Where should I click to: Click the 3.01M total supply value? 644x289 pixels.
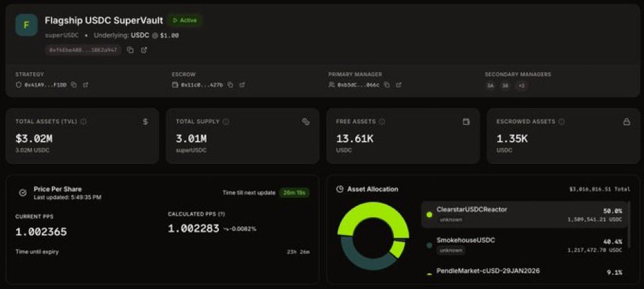pos(191,139)
